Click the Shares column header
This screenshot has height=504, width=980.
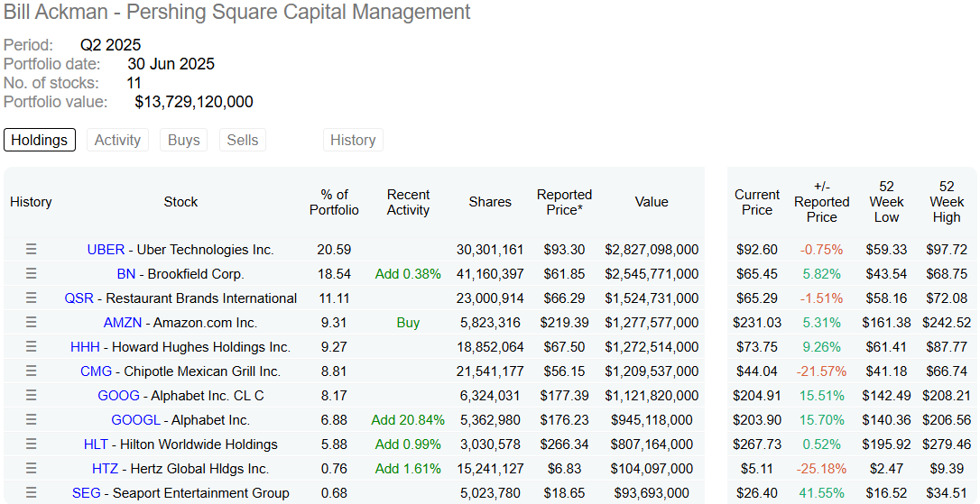pos(490,202)
